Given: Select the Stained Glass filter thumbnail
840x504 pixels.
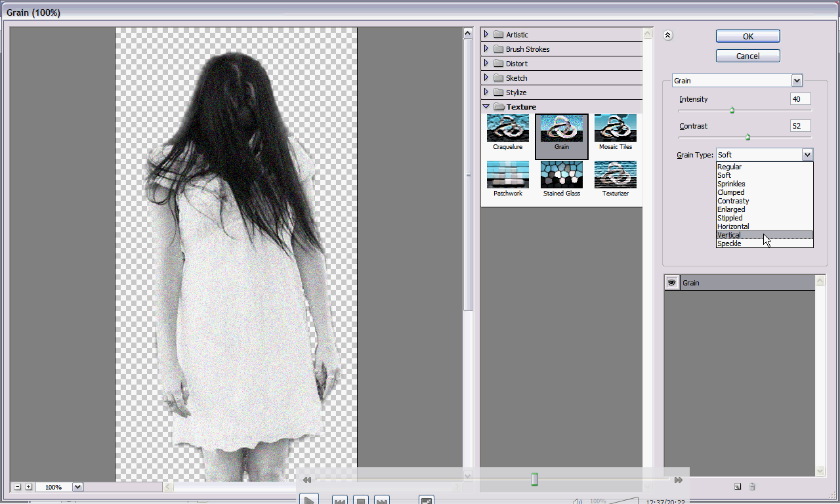Looking at the screenshot, I should (x=561, y=175).
